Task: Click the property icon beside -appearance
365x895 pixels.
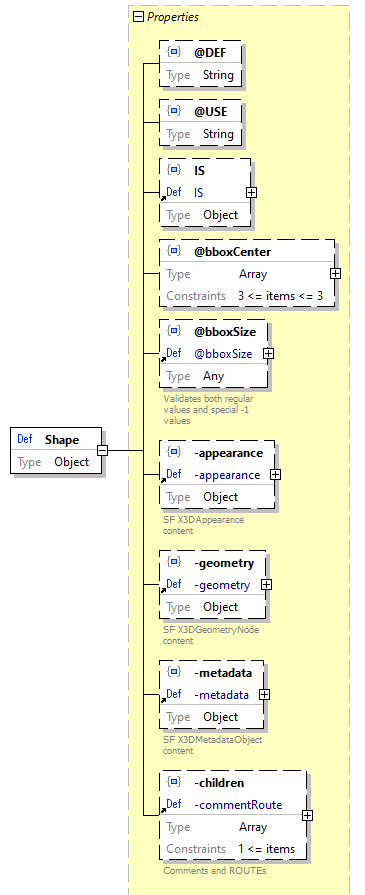Action: (174, 452)
